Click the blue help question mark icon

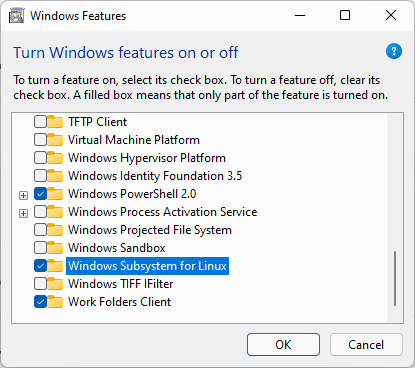(x=394, y=51)
